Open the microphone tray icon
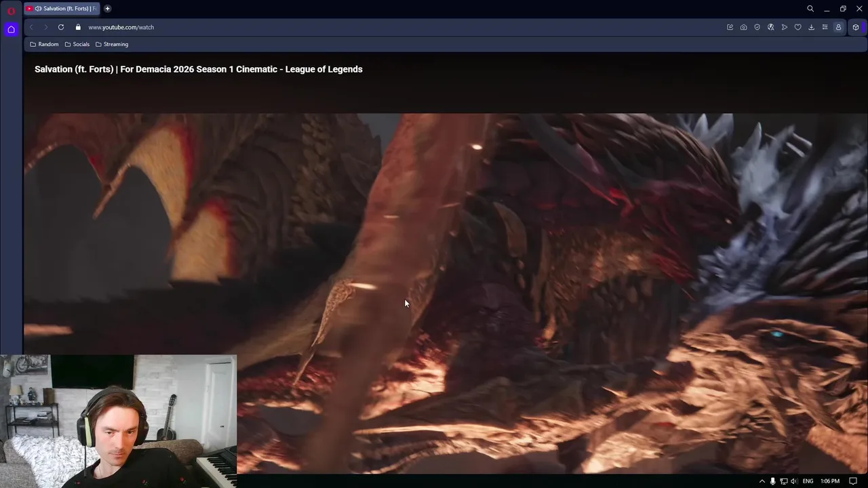 pyautogui.click(x=772, y=481)
